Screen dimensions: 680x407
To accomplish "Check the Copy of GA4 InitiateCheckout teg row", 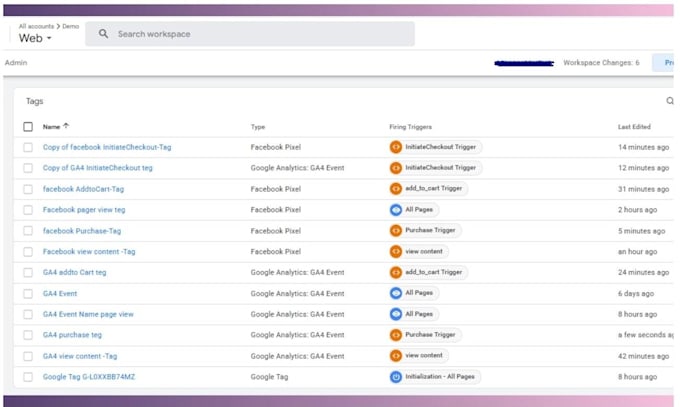I will point(28,168).
